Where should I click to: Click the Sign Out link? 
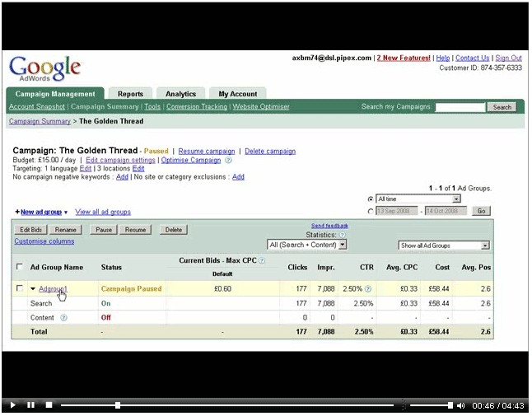tap(508, 58)
